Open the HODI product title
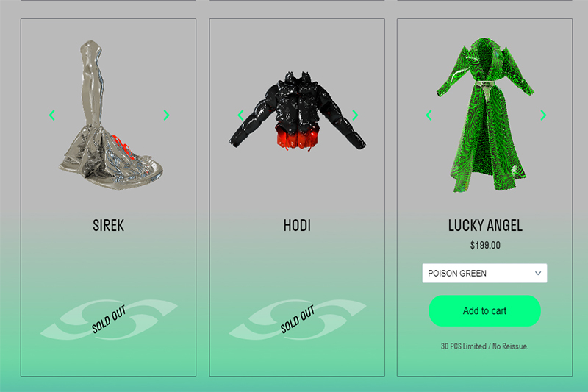 tap(297, 226)
